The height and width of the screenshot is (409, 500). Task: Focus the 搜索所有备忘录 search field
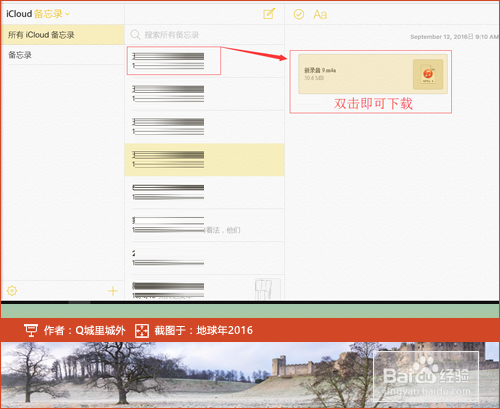204,35
